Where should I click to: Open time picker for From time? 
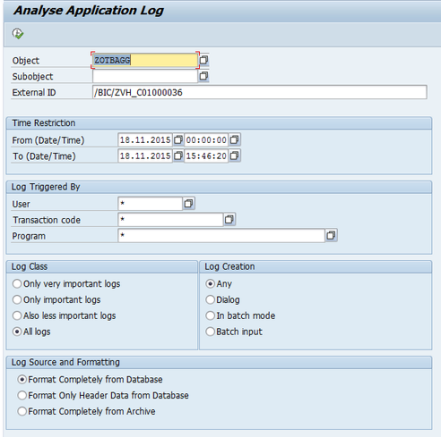coord(234,140)
